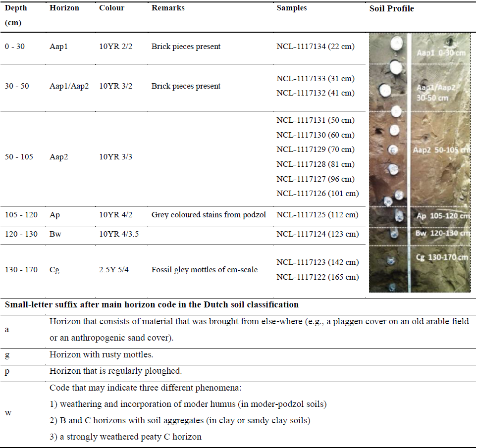Select the 'Samples' column header
477x448 pixels.
(291, 9)
